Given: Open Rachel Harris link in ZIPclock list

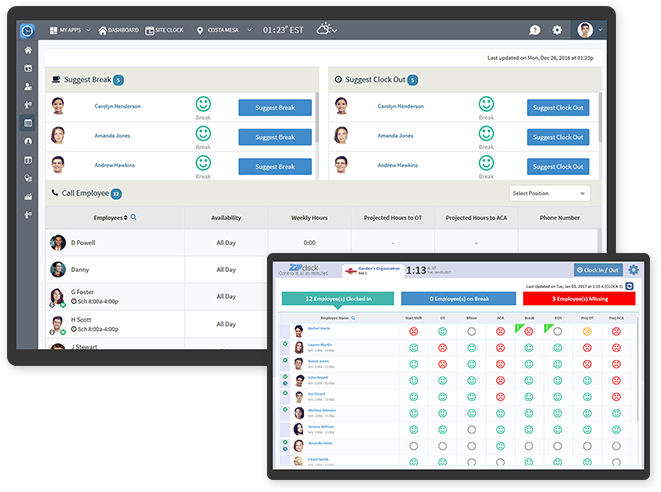Looking at the screenshot, I should point(319,328).
